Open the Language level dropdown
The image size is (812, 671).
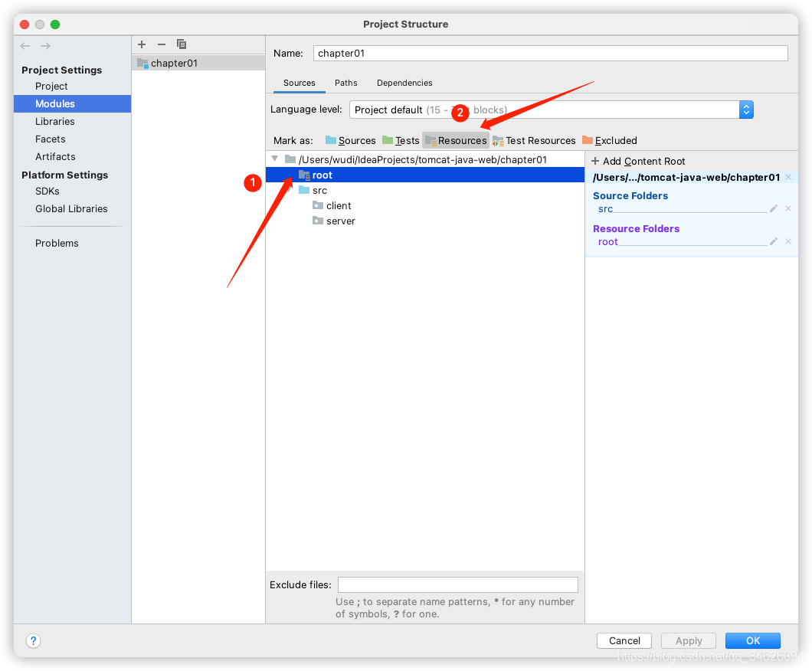click(x=746, y=109)
